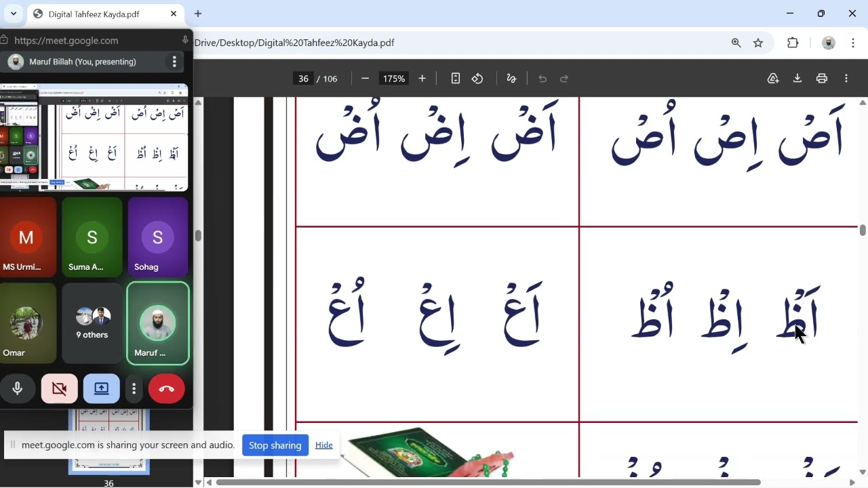The width and height of the screenshot is (868, 488).
Task: Select Sohag participant tile
Action: [158, 237]
